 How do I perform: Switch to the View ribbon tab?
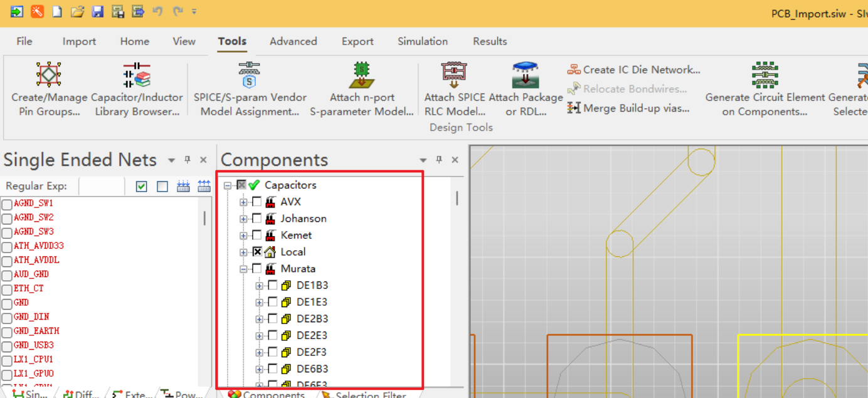pyautogui.click(x=184, y=41)
